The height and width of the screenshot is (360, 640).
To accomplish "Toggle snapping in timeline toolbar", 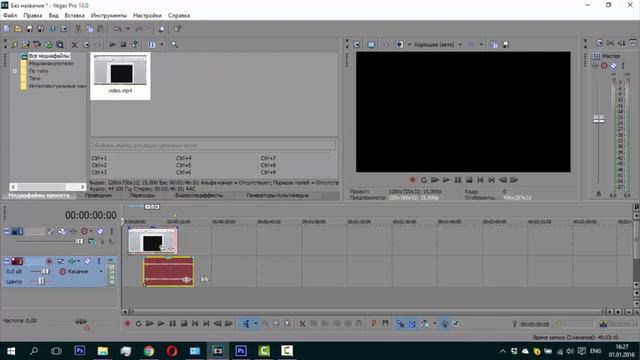I will [x=400, y=324].
